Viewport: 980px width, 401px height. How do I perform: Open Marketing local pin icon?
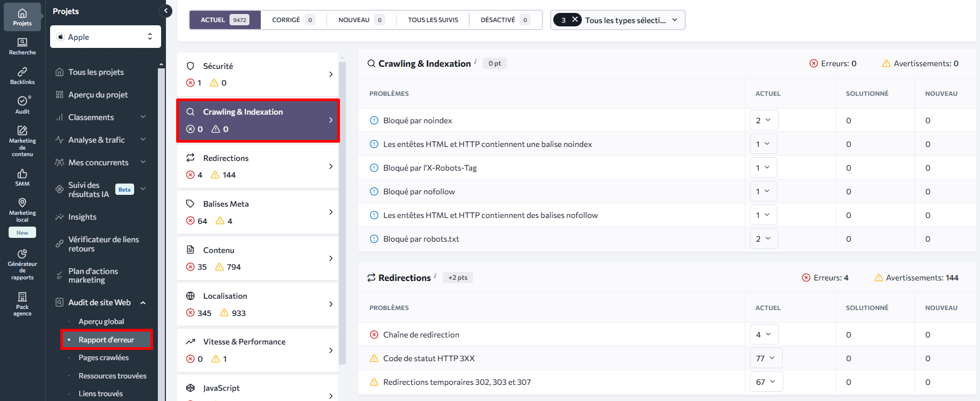22,209
